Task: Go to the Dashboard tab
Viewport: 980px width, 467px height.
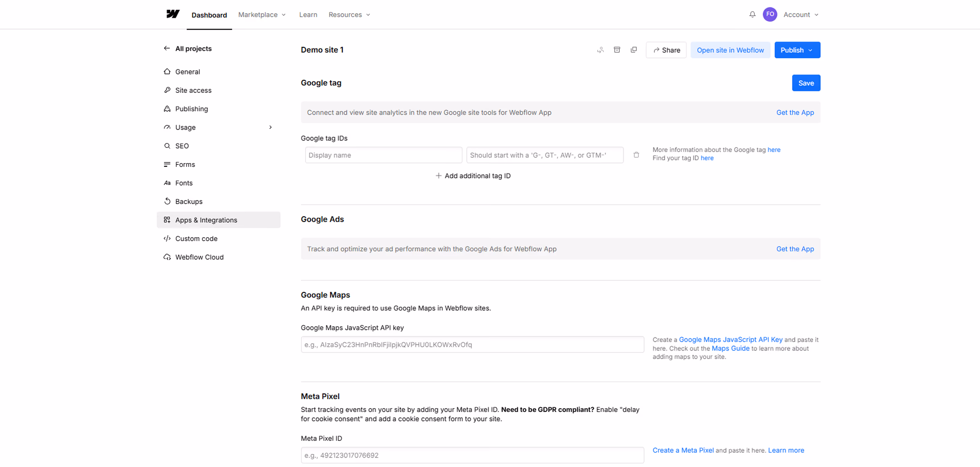Action: (x=209, y=15)
